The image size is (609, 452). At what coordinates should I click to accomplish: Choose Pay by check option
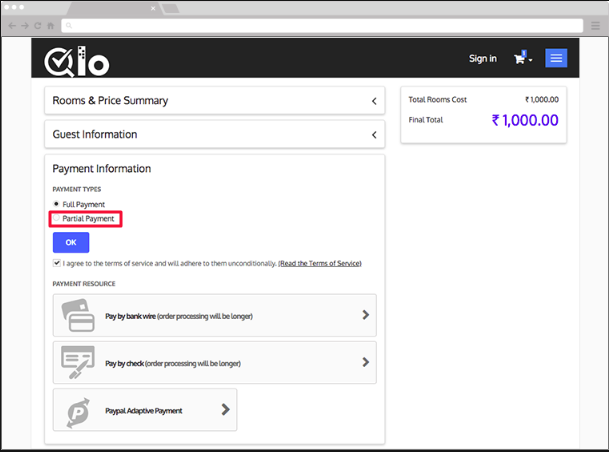(214, 362)
